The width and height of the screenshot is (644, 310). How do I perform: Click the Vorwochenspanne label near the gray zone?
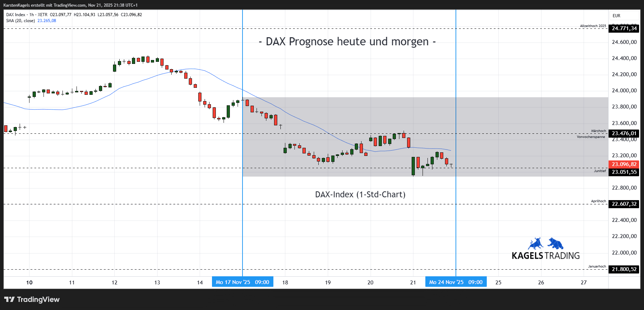click(591, 137)
